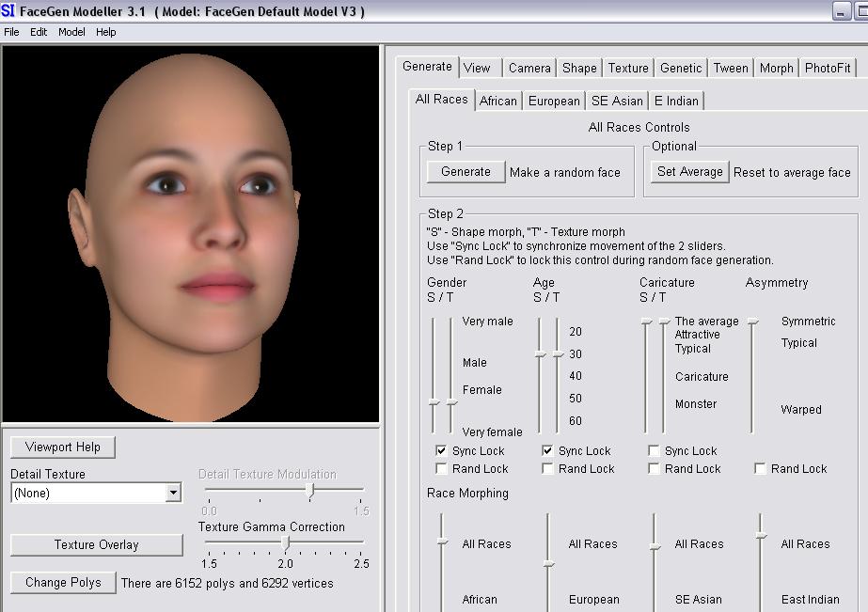Switch to the Shape tab
The width and height of the screenshot is (868, 612).
579,68
